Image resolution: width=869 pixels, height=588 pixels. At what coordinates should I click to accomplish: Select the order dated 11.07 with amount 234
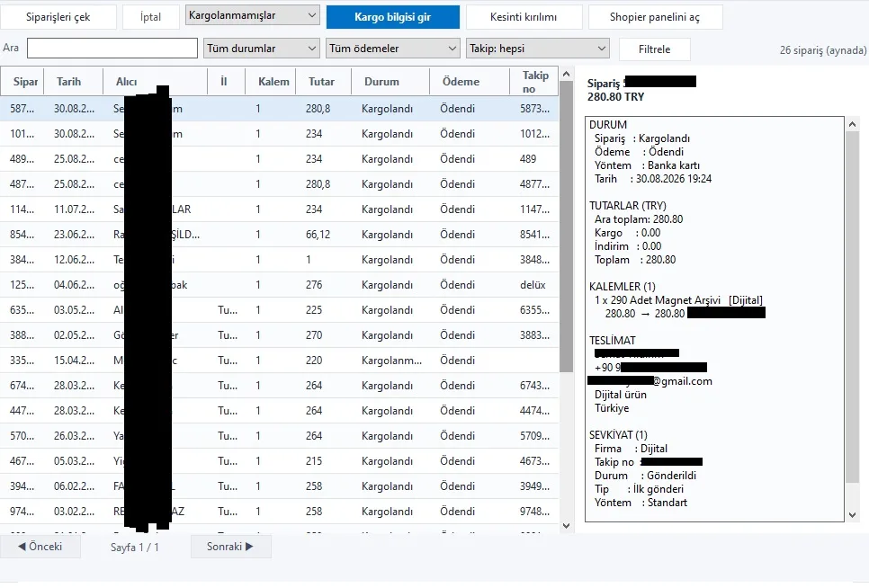(279, 209)
